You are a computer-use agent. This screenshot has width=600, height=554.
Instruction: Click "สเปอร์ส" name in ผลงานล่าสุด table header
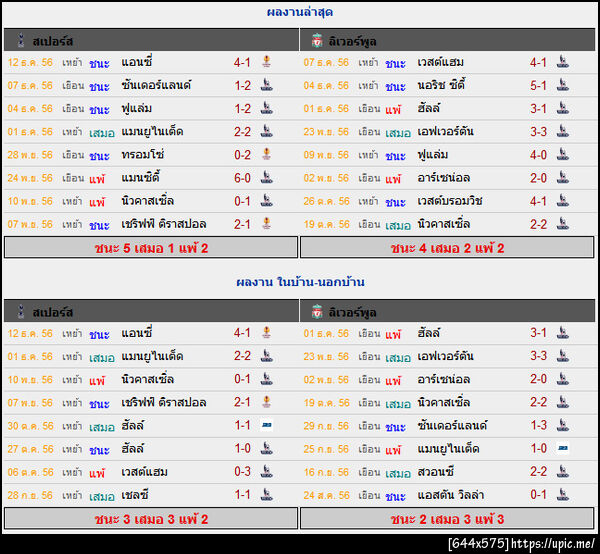tap(52, 41)
